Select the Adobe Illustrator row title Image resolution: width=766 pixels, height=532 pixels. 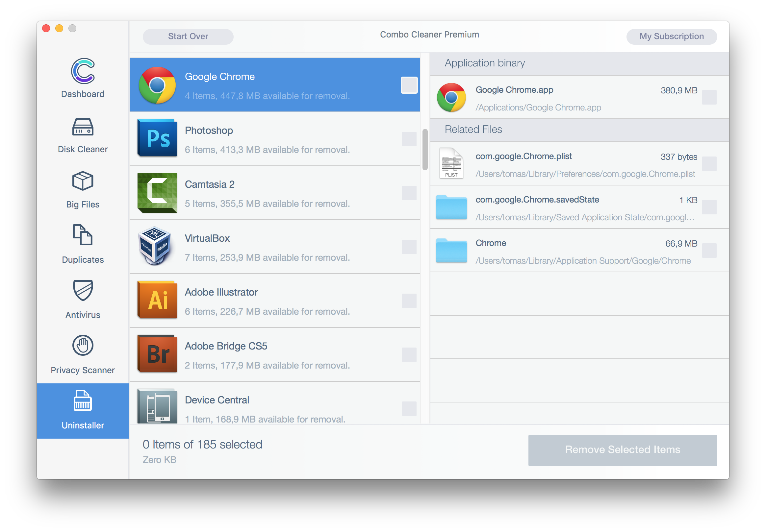(x=221, y=292)
